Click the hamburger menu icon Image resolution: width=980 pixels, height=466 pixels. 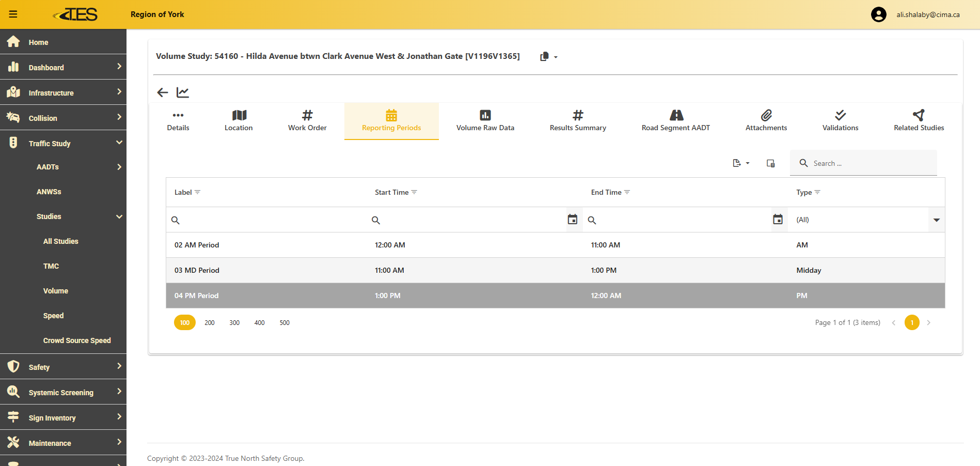[x=13, y=14]
